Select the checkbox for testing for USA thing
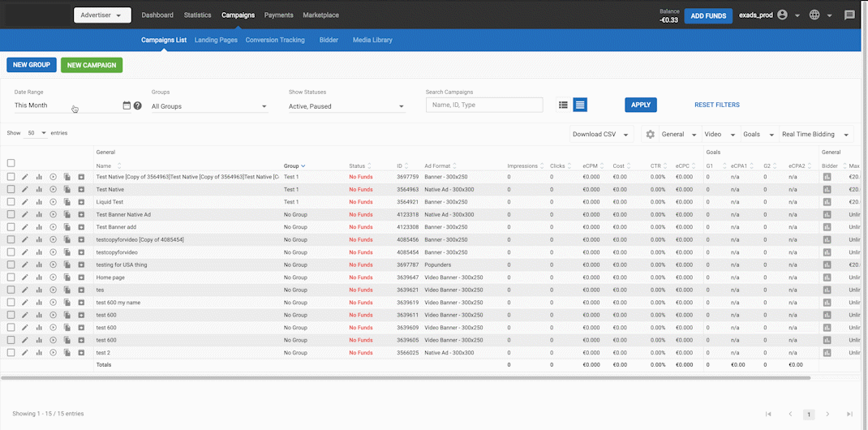 11,264
